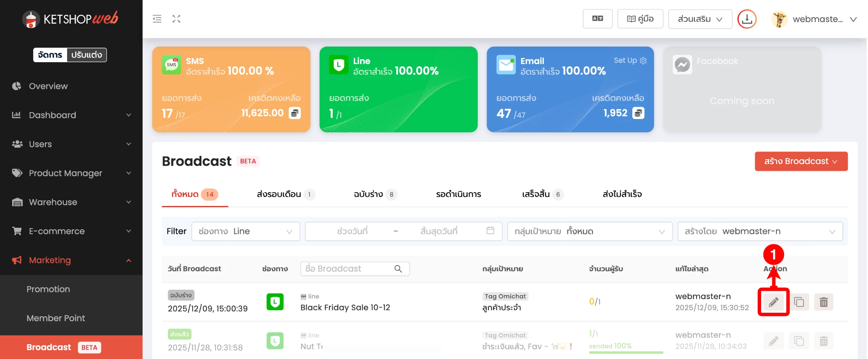
Task: Click the language translate icon button
Action: (x=597, y=19)
